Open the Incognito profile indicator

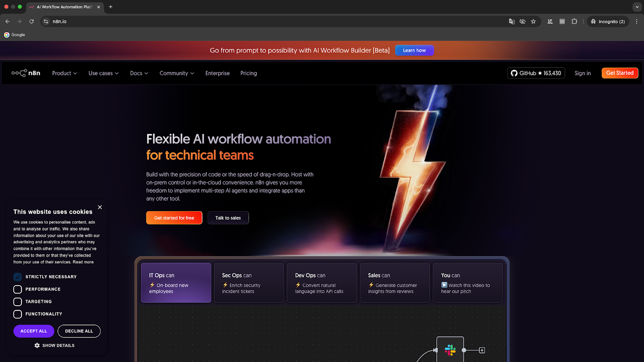(608, 21)
